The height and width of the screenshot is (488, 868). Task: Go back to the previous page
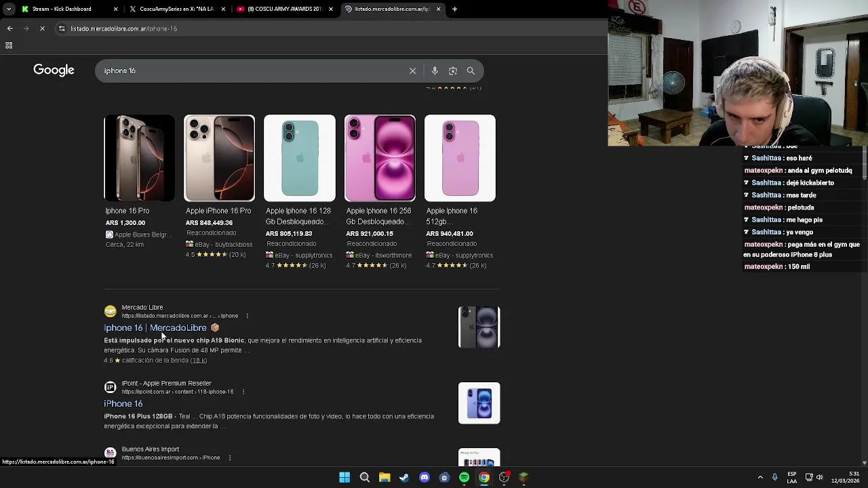[x=9, y=28]
